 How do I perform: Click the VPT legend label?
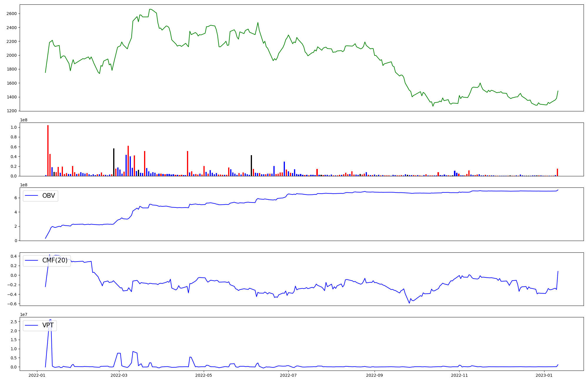pyautogui.click(x=48, y=325)
